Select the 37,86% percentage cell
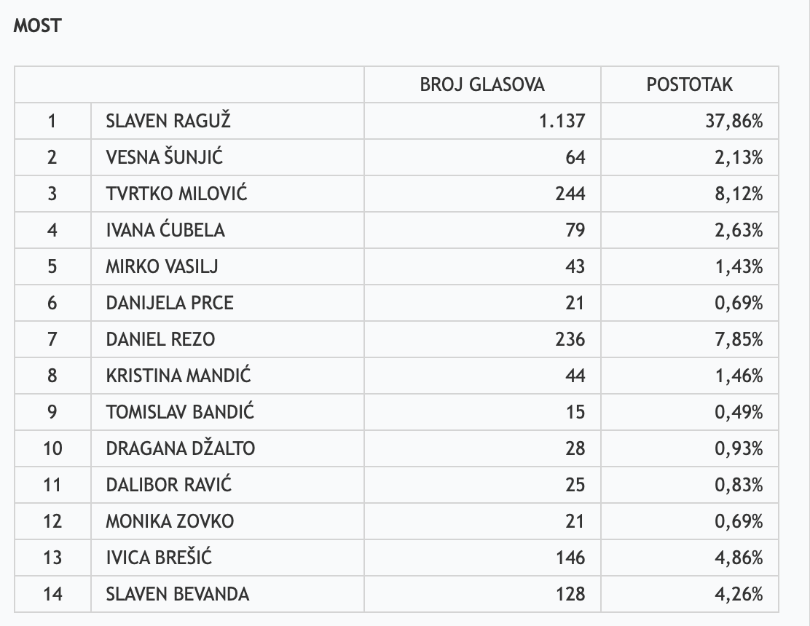Screen dimensions: 810x626 734,121
